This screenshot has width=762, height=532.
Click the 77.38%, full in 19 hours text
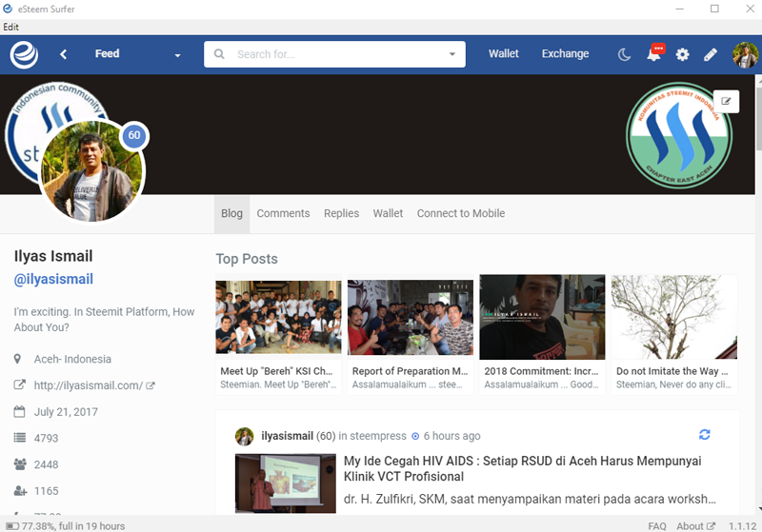click(73, 526)
